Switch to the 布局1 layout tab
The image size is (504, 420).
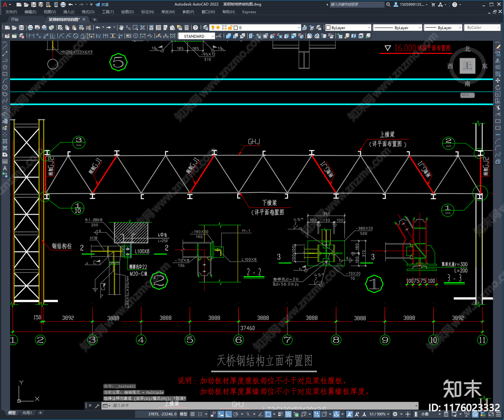click(27, 413)
